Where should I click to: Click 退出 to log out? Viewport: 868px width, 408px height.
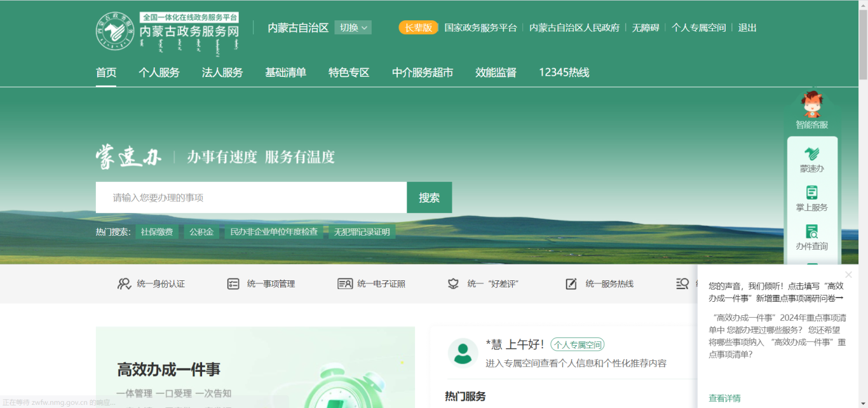pyautogui.click(x=747, y=27)
